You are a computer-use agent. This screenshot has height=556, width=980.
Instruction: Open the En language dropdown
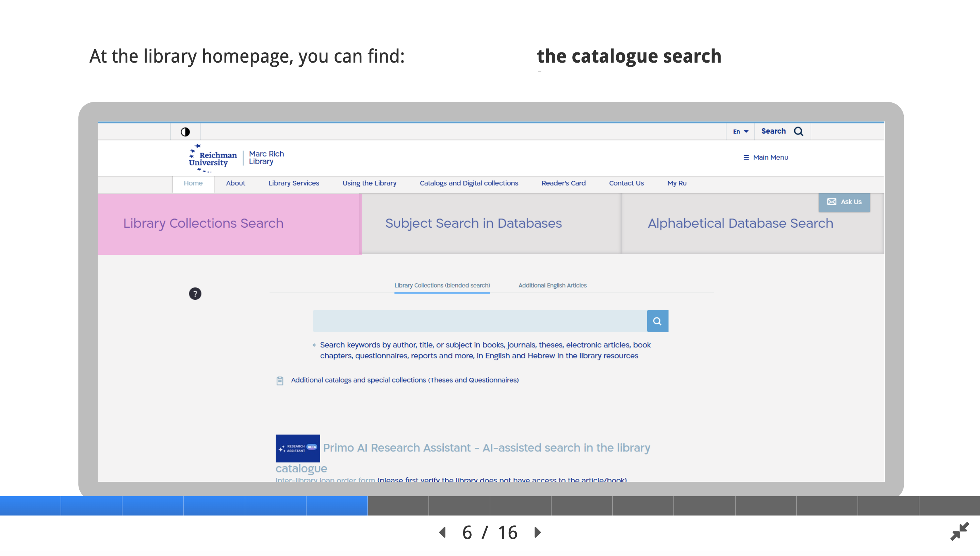[x=740, y=131]
